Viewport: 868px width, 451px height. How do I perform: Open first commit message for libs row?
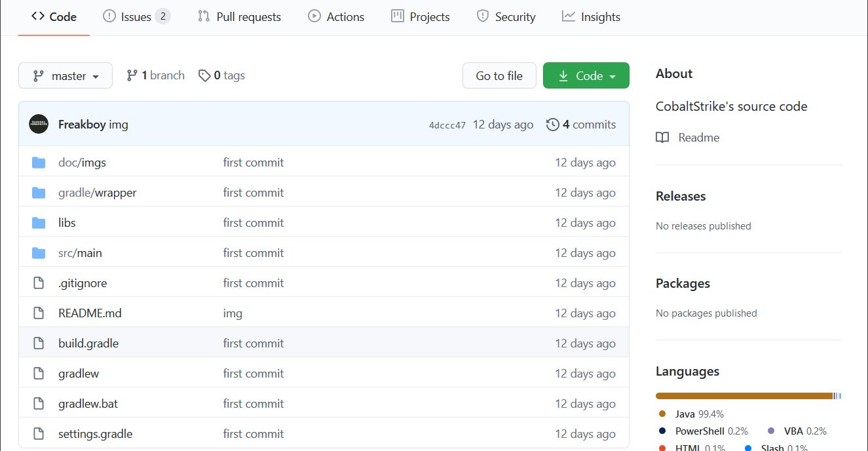click(x=254, y=223)
